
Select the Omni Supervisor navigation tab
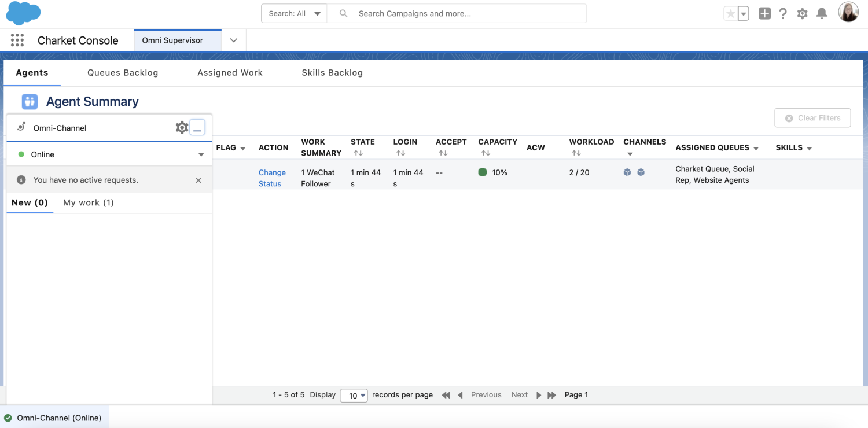(178, 40)
